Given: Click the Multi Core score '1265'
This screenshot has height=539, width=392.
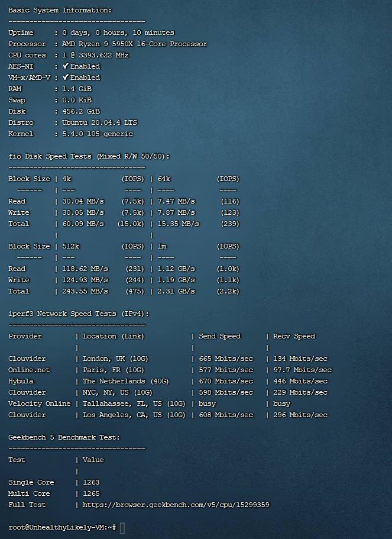Looking at the screenshot, I should [91, 493].
